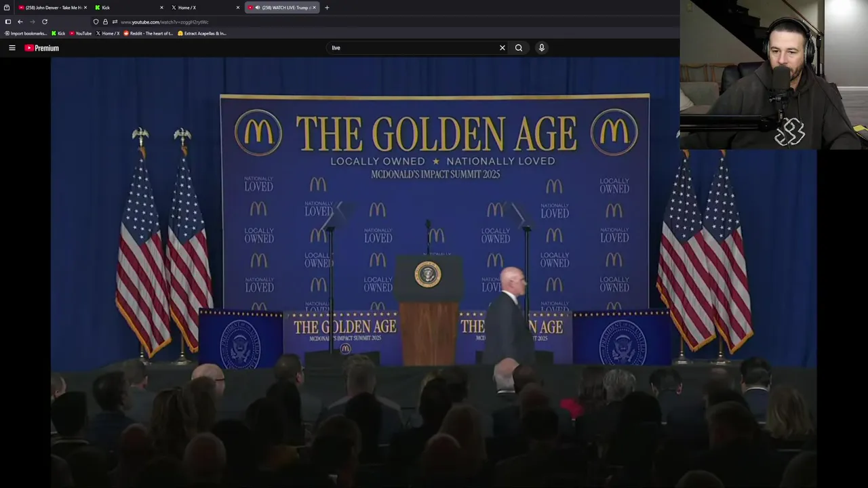
Task: Open a new browser tab
Action: pyautogui.click(x=327, y=7)
